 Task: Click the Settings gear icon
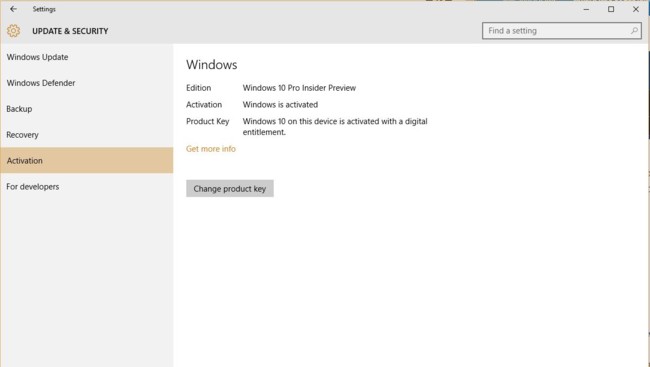click(13, 31)
